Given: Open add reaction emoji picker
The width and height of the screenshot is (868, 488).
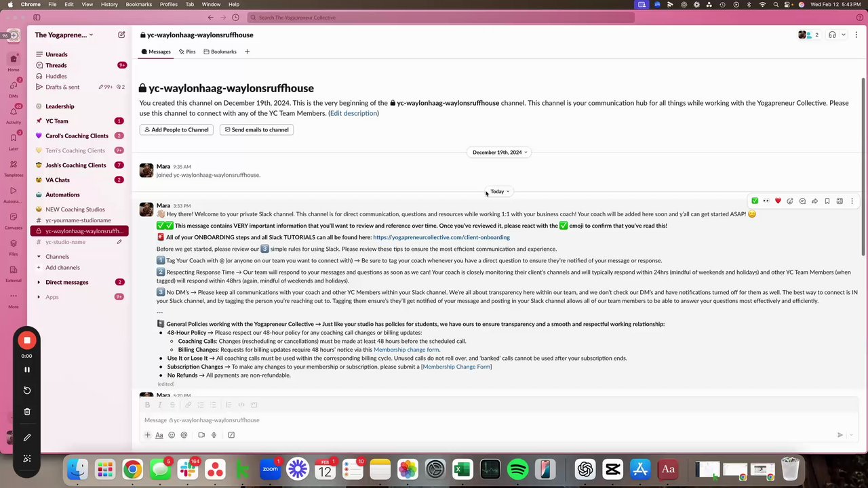Looking at the screenshot, I should [x=790, y=201].
